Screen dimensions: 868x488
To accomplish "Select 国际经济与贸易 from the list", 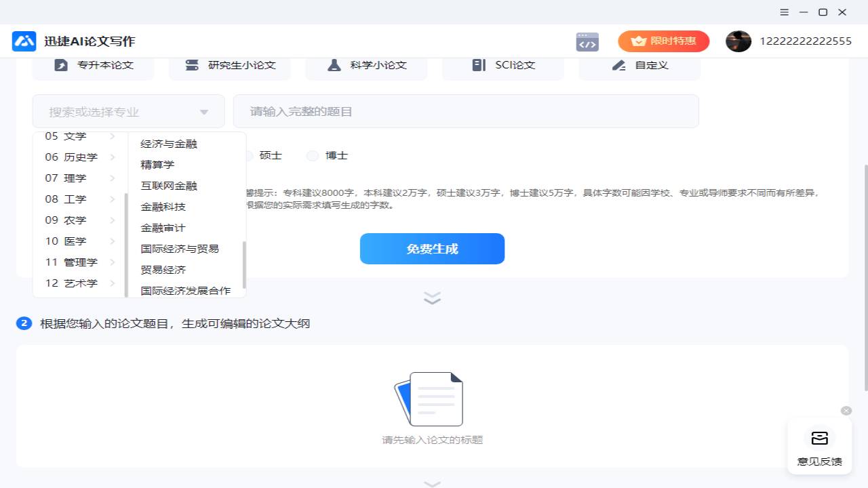I will [x=179, y=248].
